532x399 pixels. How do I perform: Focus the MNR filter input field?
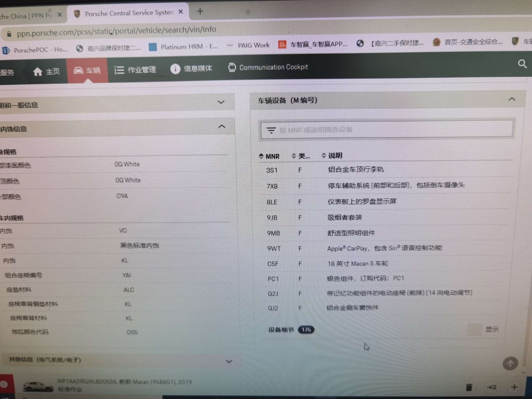pos(387,130)
